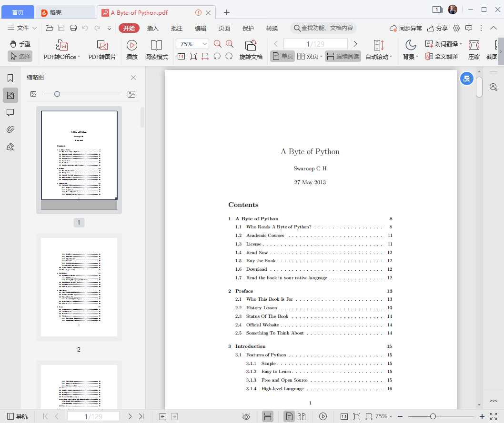This screenshot has height=423, width=504.
Task: Open the thumbnail panel icon in the sidebar
Action: click(x=10, y=95)
